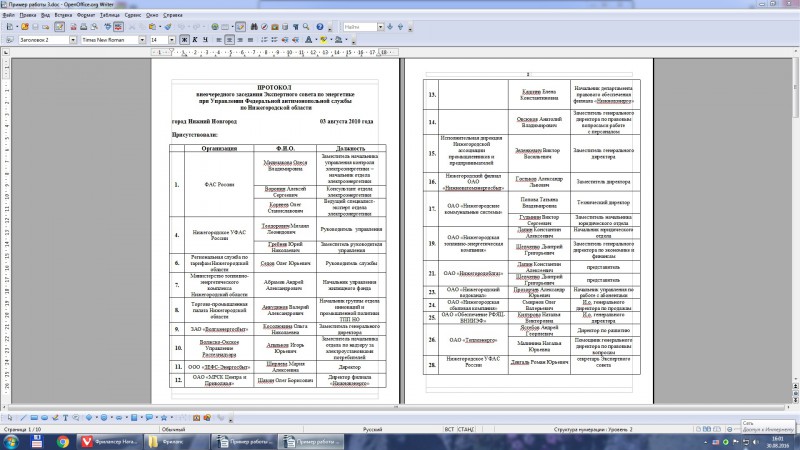Image resolution: width=800 pixels, height=450 pixels.
Task: Toggle underline Ч formatting
Action: click(x=205, y=40)
